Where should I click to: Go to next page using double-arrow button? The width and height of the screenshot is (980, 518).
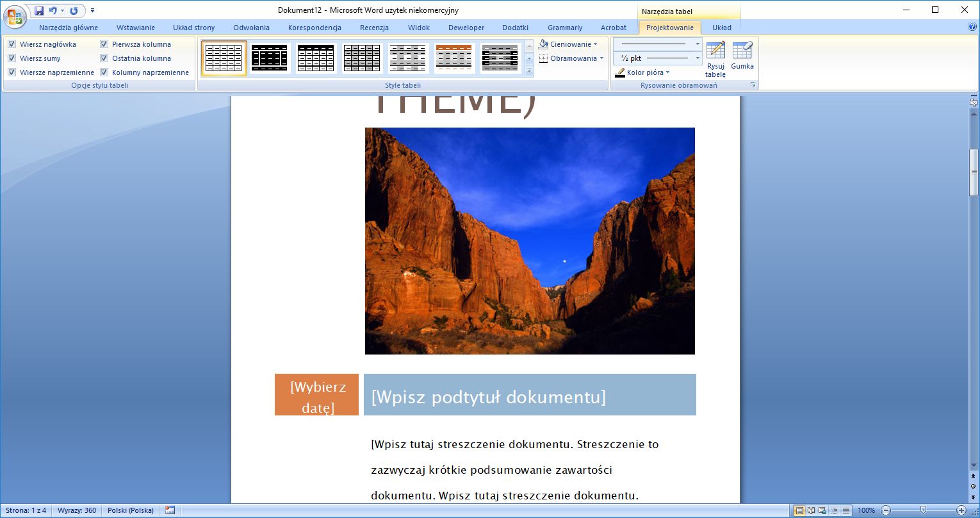click(974, 497)
